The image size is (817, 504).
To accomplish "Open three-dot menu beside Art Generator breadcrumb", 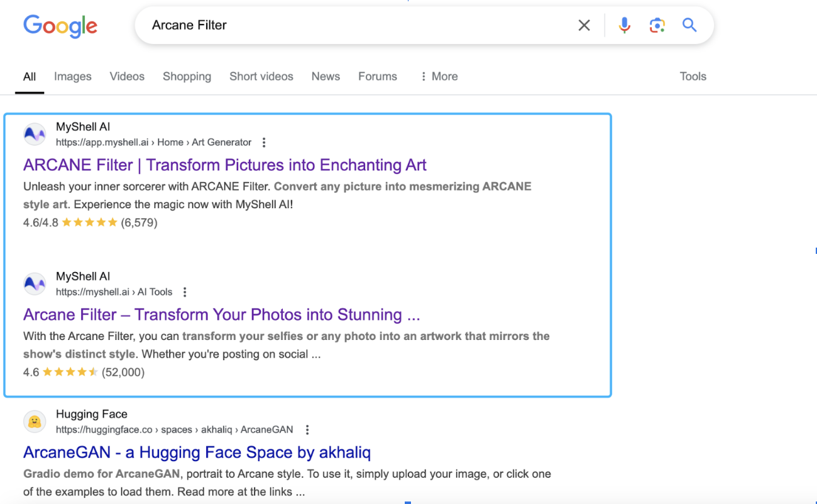I will pyautogui.click(x=264, y=143).
